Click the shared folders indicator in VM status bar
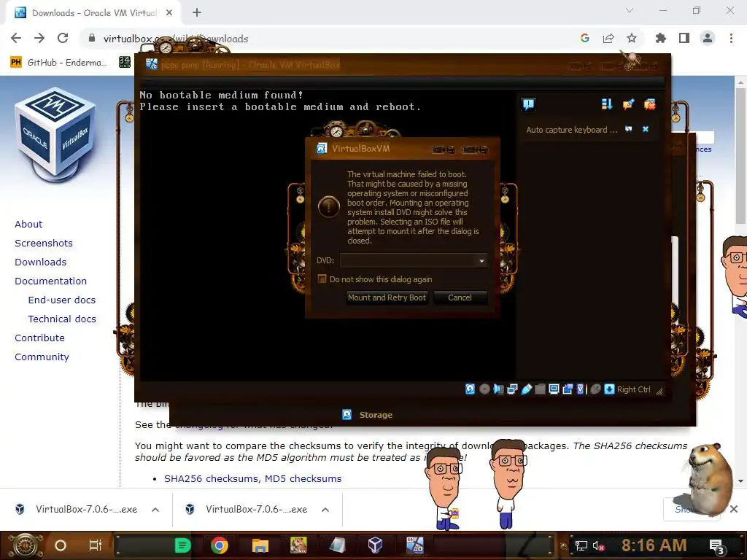This screenshot has width=747, height=560. 540,389
